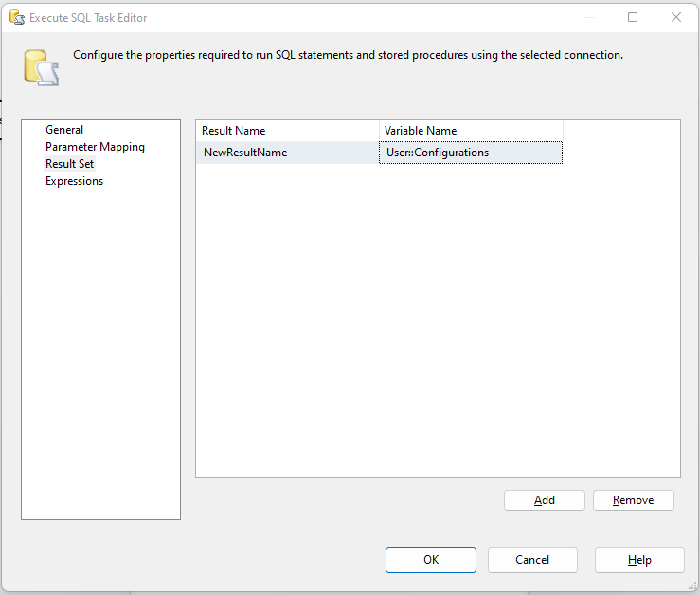Image resolution: width=700 pixels, height=595 pixels.
Task: Select the Result Set page
Action: pyautogui.click(x=69, y=164)
